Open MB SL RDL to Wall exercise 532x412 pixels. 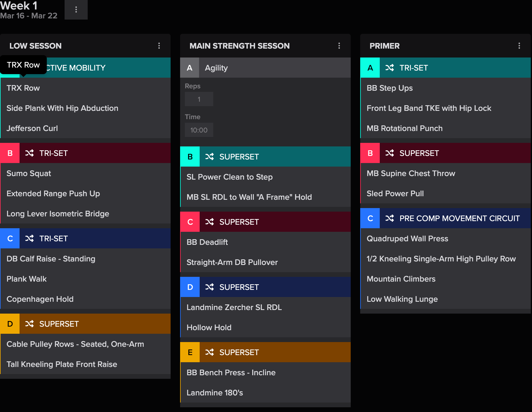coord(265,197)
